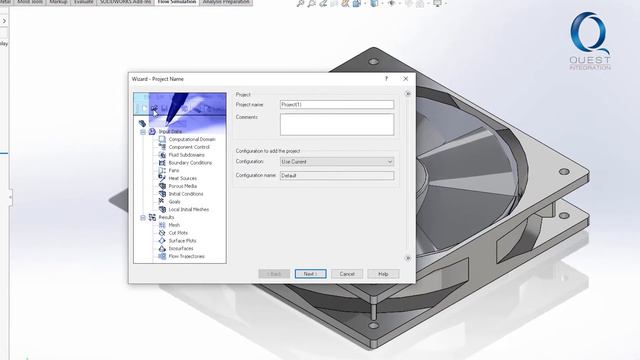Image resolution: width=640 pixels, height=360 pixels.
Task: Select 'Cut Plots' tree text
Action: coord(178,233)
